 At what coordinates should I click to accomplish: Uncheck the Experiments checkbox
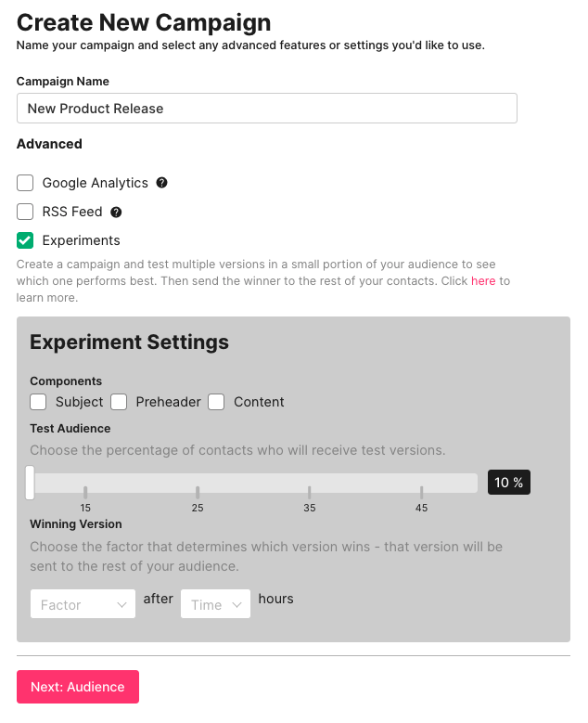pyautogui.click(x=25, y=240)
